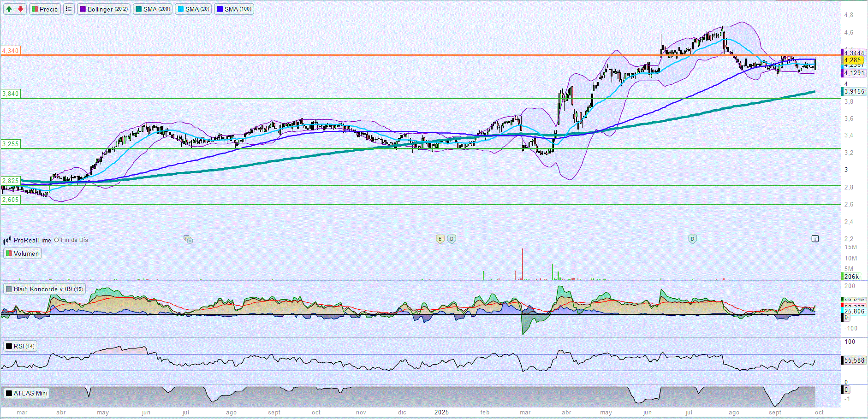Click the SMA (100) blue color swatch
The width and height of the screenshot is (868, 419).
(x=220, y=9)
